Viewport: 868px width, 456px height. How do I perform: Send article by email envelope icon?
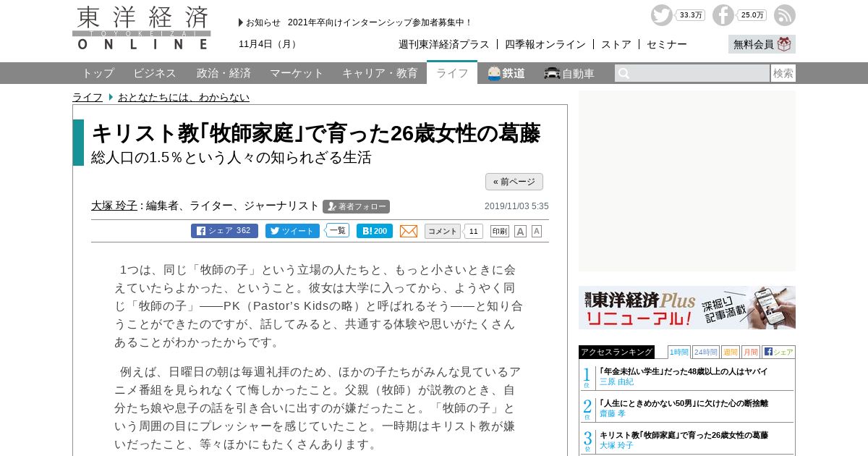coord(409,231)
